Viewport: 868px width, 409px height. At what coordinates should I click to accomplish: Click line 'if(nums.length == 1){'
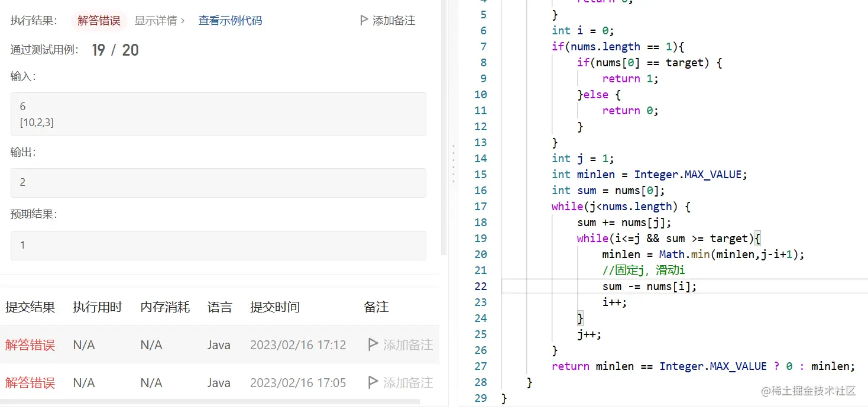pos(618,46)
